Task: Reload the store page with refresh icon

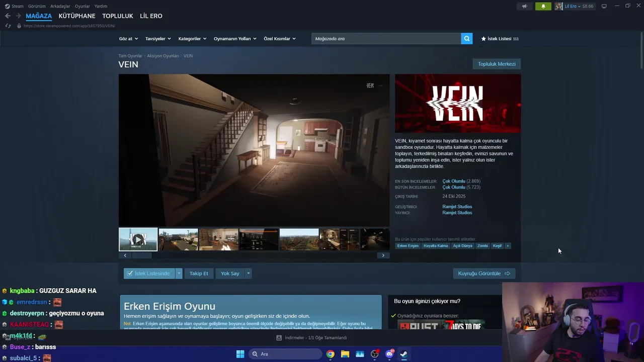Action: pyautogui.click(x=8, y=26)
